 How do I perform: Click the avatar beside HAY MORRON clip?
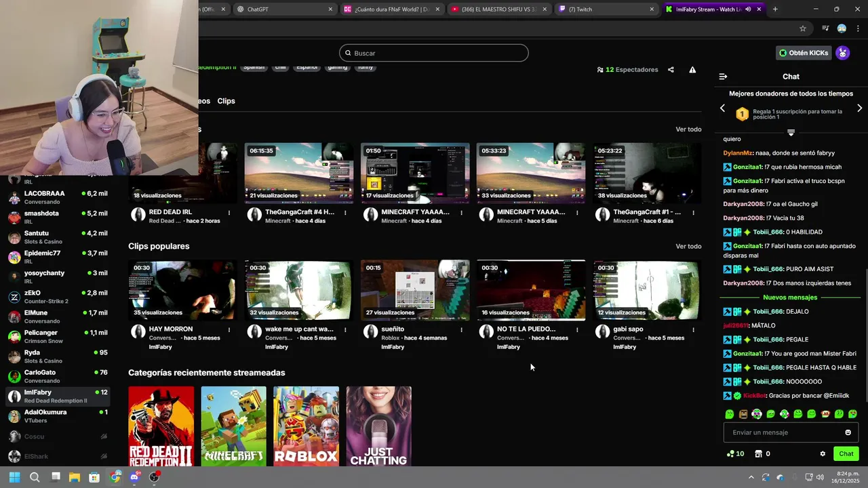(138, 331)
